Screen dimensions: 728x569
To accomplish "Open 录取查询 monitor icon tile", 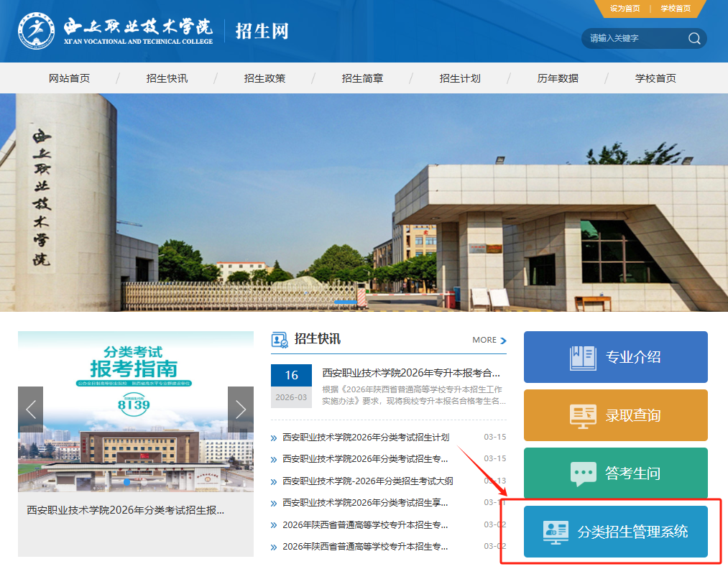I will pyautogui.click(x=615, y=415).
